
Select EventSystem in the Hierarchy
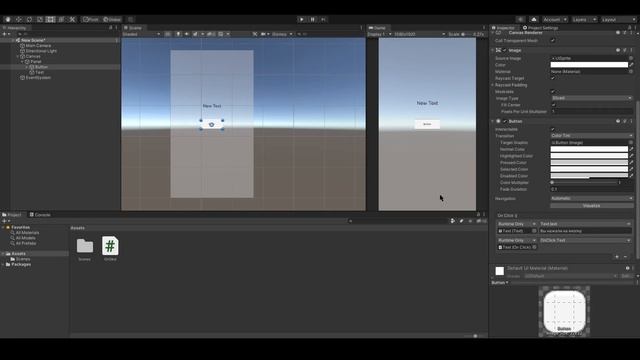click(36, 78)
